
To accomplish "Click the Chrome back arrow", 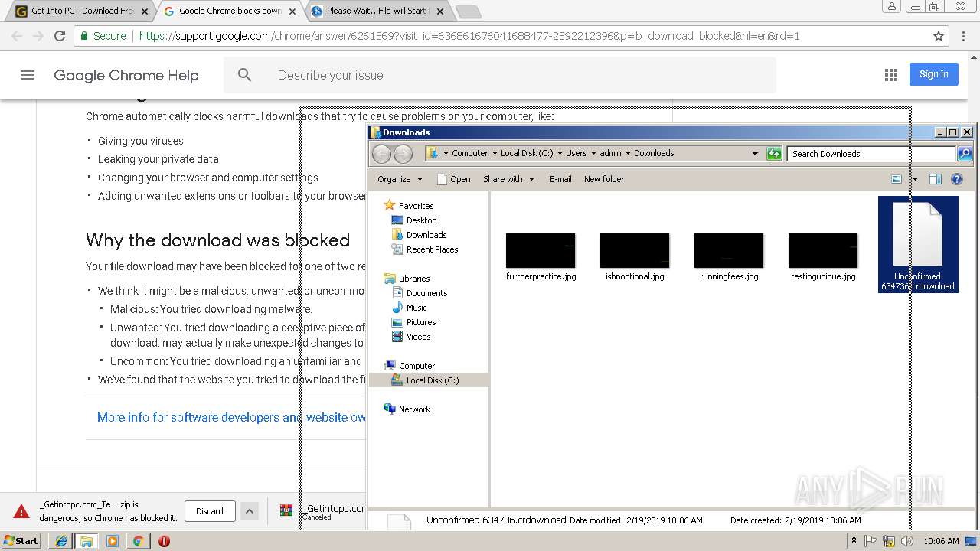I will coord(17,36).
